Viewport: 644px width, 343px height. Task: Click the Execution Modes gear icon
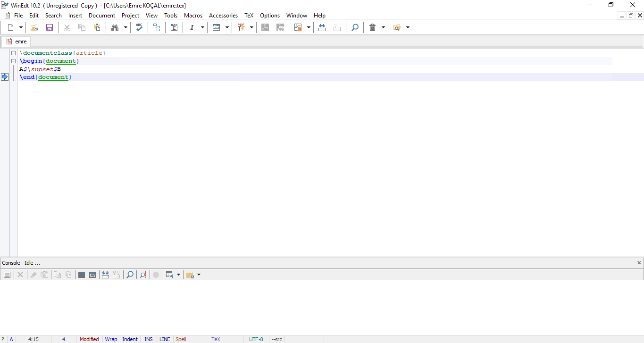[x=298, y=27]
